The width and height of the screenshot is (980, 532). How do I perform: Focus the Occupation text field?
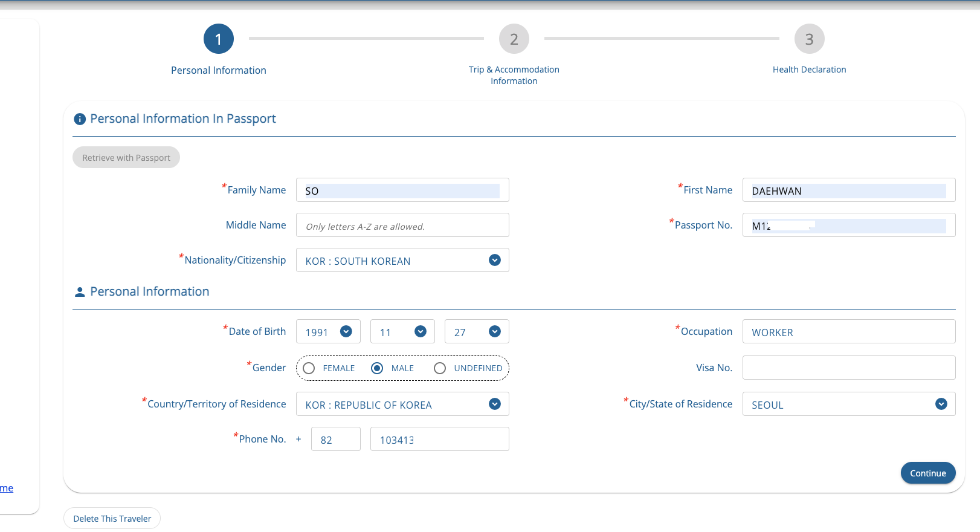(848, 332)
